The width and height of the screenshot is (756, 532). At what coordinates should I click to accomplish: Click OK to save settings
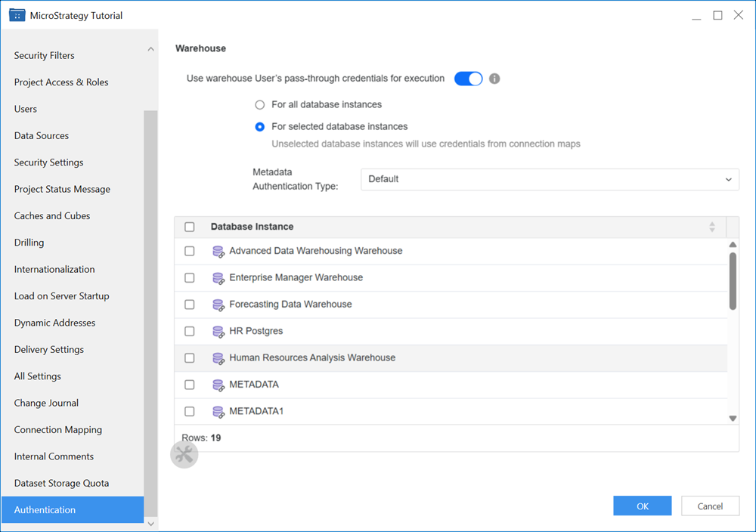click(642, 506)
